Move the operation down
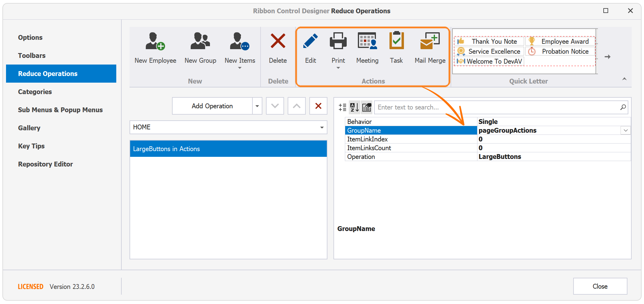 pos(275,106)
